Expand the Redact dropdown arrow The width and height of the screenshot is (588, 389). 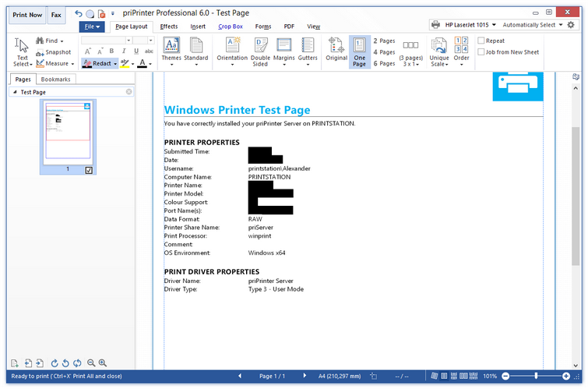(x=115, y=64)
